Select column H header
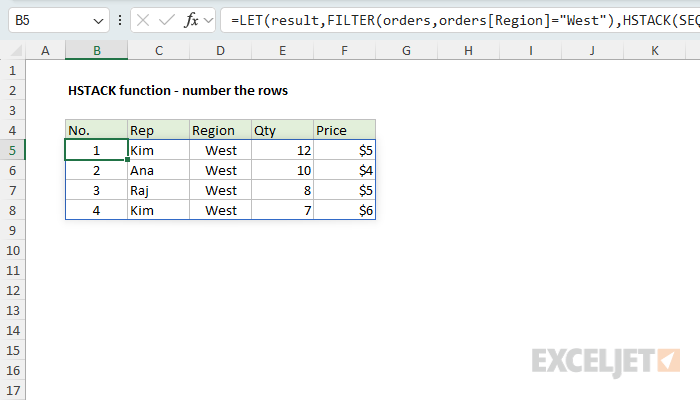700x400 pixels. (x=468, y=50)
